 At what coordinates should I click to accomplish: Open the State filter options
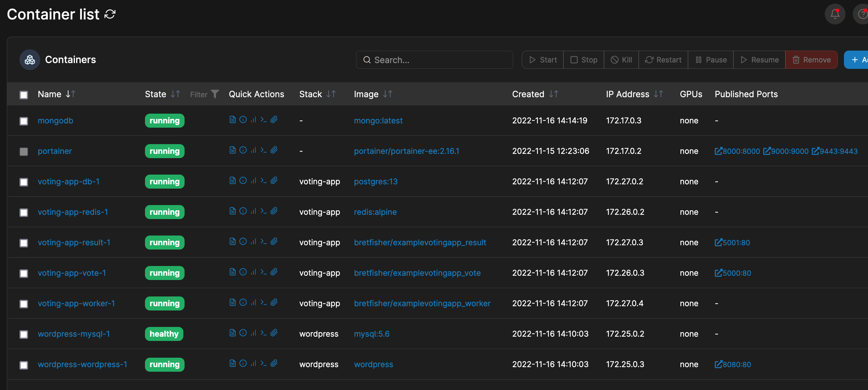click(x=215, y=94)
